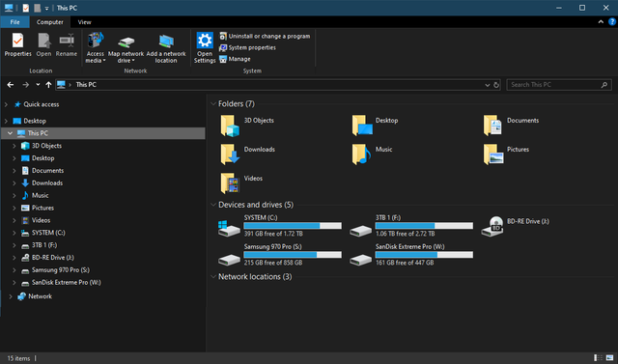
Task: Open address bar history dropdown
Action: point(487,85)
